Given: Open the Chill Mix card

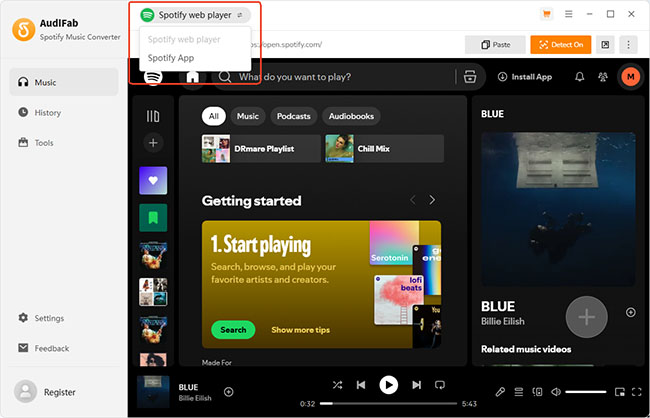Looking at the screenshot, I should pyautogui.click(x=384, y=148).
